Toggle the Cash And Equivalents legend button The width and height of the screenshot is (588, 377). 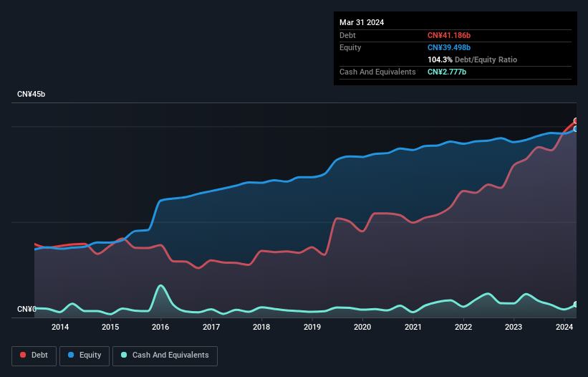(x=165, y=355)
